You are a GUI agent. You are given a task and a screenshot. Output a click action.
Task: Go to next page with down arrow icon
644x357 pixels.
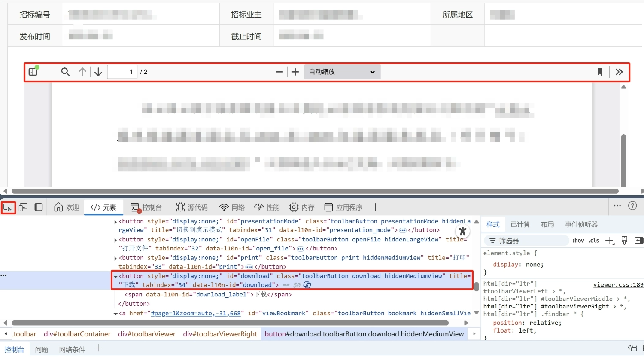(x=98, y=72)
